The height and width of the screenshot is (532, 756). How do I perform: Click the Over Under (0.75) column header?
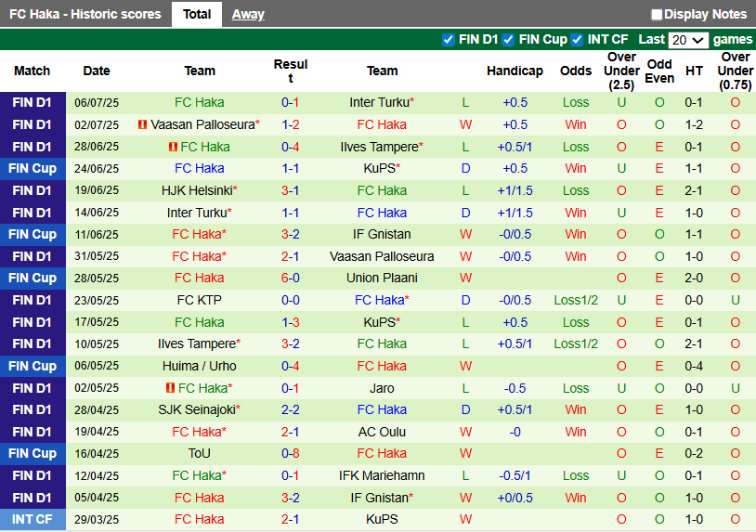[x=736, y=71]
